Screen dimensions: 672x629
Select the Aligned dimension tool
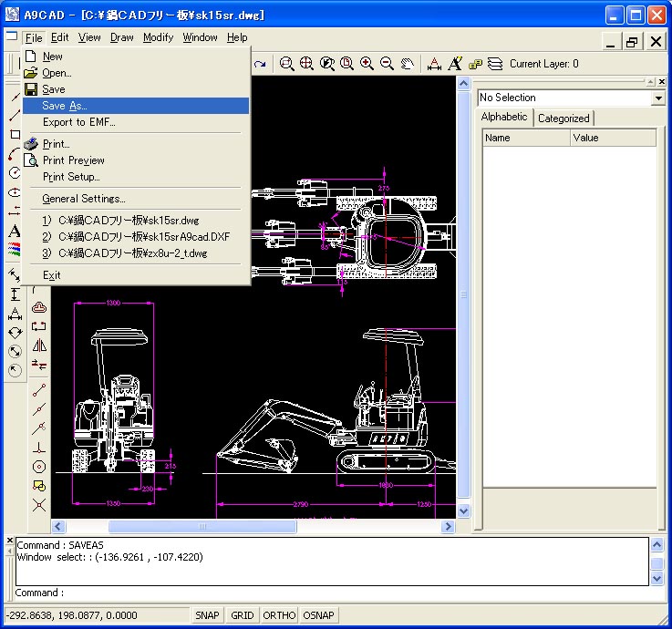(x=15, y=275)
